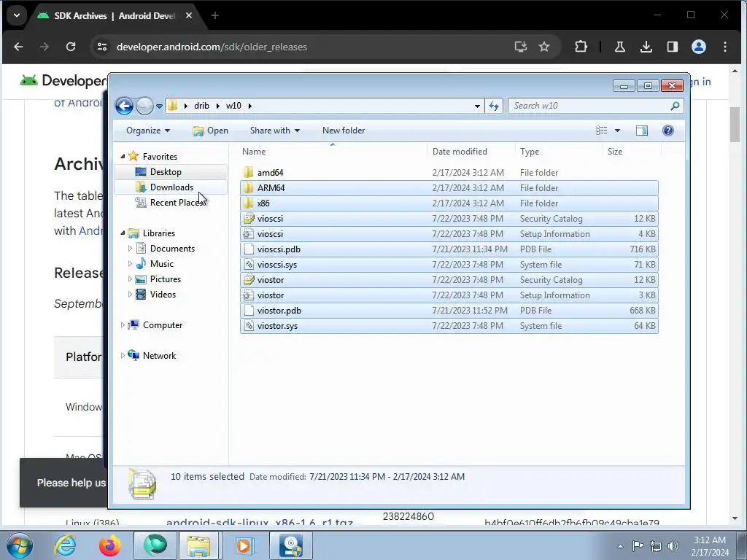Select the vioscsi Security Catalog file icon
The height and width of the screenshot is (560, 747).
[x=248, y=219]
